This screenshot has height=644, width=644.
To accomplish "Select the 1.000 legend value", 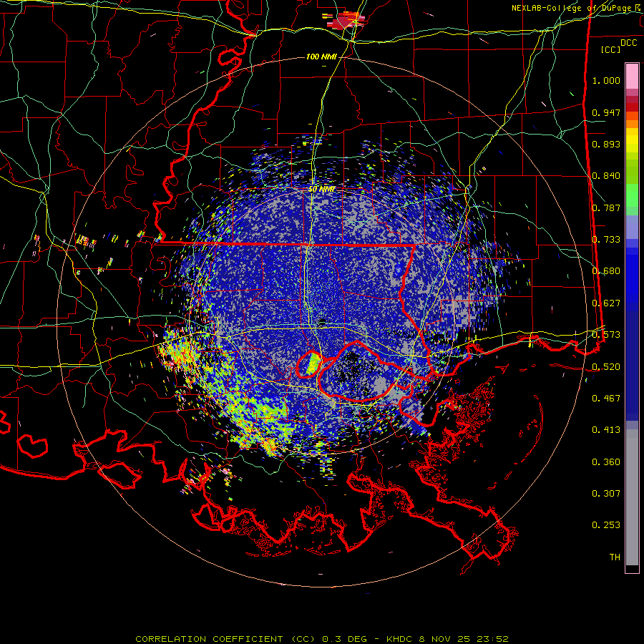I will point(606,80).
